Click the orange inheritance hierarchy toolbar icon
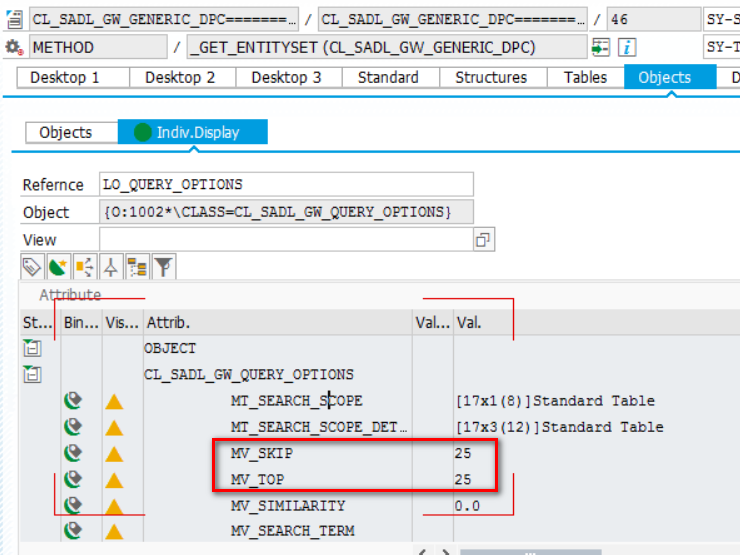The width and height of the screenshot is (740, 555). pyautogui.click(x=84, y=267)
